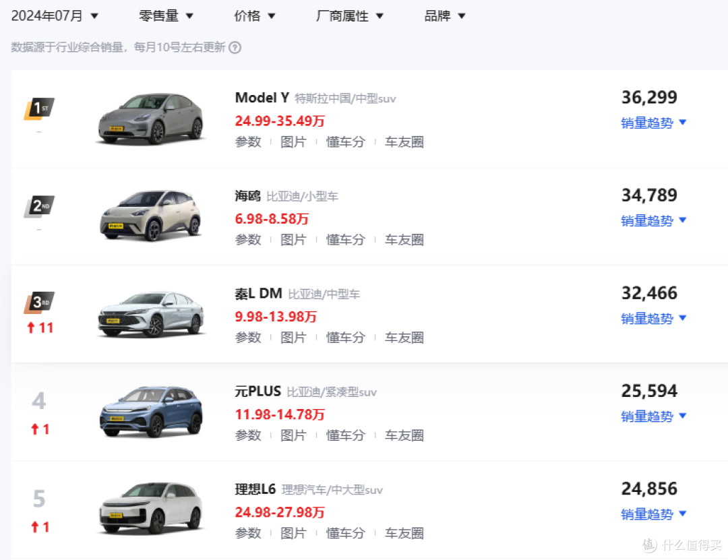
Task: Click the 11.98-14.78万 price of 元PLUS
Action: pyautogui.click(x=280, y=414)
